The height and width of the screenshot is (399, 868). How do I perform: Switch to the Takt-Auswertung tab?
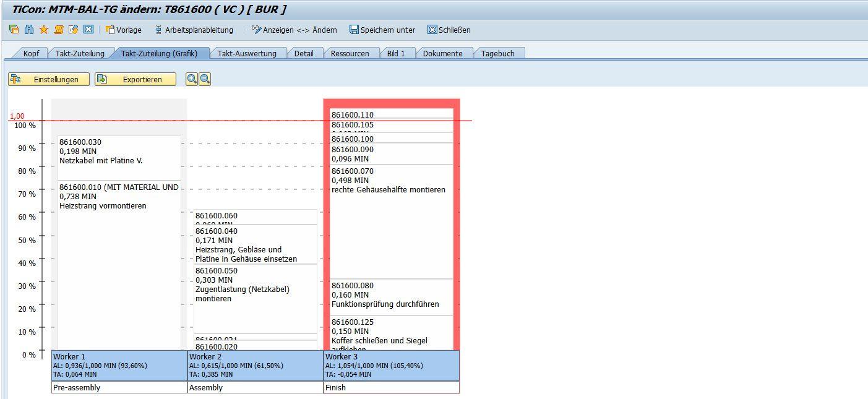click(x=247, y=53)
